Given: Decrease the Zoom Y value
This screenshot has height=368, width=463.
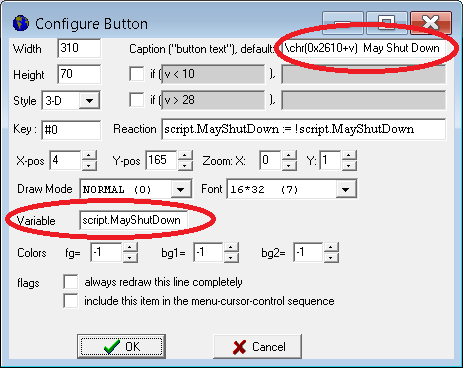Looking at the screenshot, I should [349, 165].
